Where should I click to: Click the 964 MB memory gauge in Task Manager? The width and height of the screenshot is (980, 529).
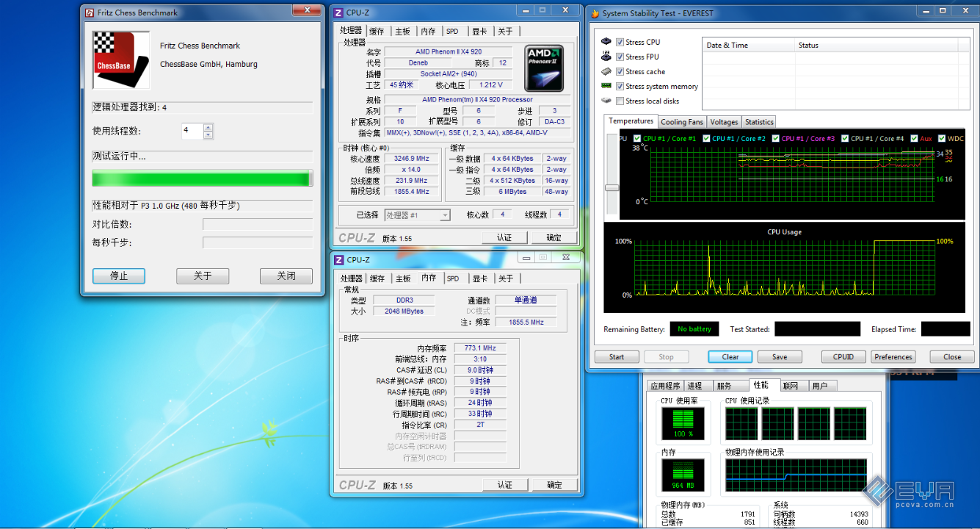(x=683, y=475)
